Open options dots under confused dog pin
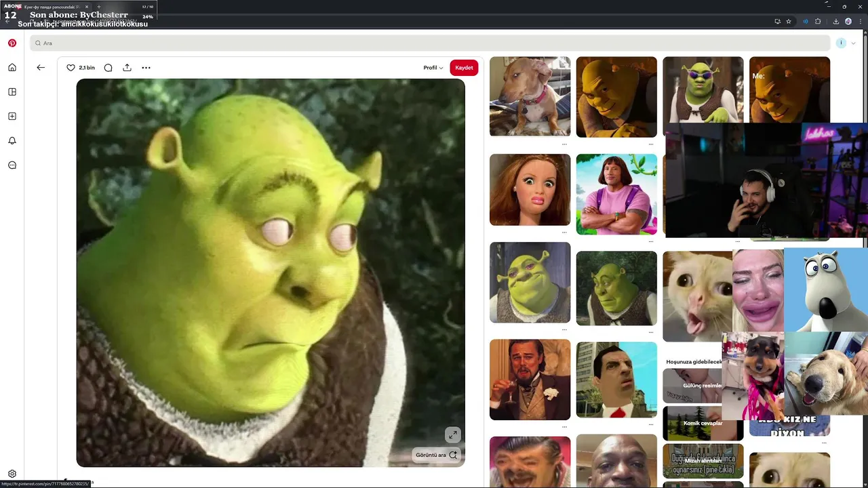Viewport: 868px width, 488px height. pyautogui.click(x=564, y=144)
